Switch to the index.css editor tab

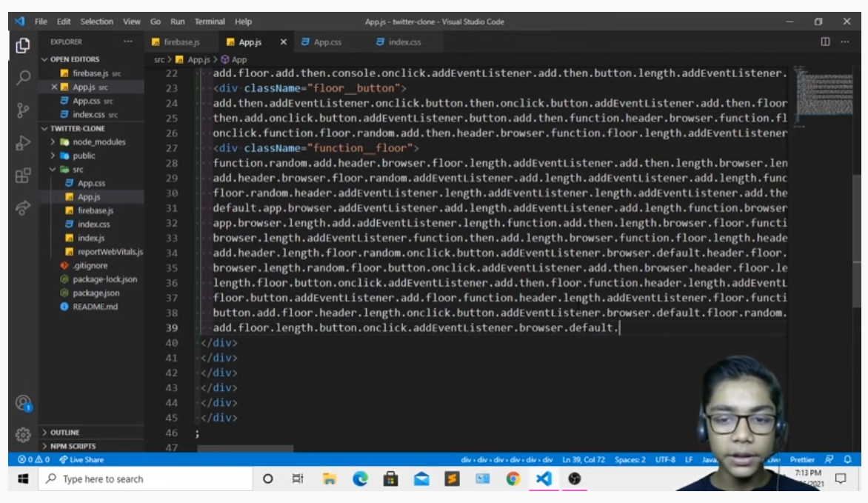(404, 41)
